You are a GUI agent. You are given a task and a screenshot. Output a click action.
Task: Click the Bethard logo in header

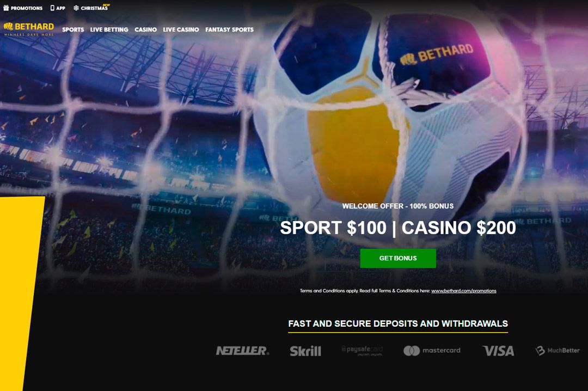[29, 29]
